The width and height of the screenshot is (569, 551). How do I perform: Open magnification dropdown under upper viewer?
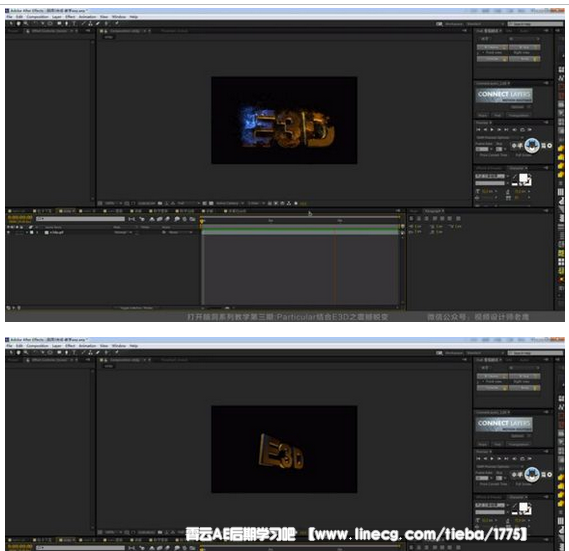[x=112, y=203]
